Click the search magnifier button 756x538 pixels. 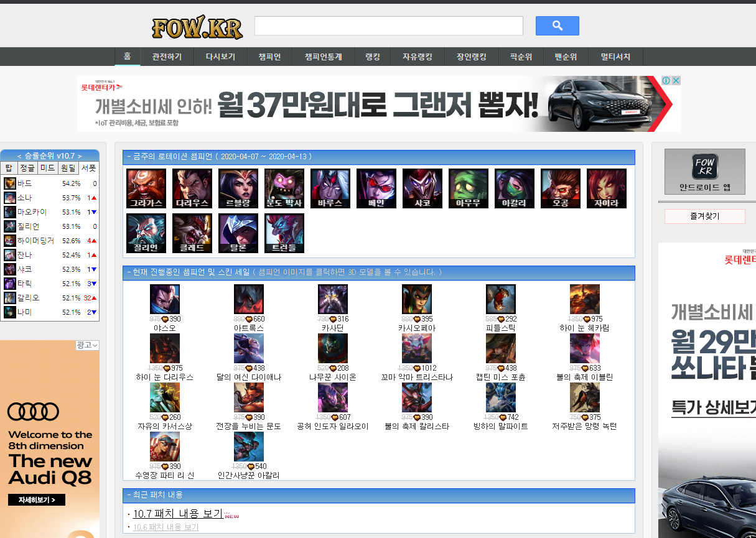(557, 26)
